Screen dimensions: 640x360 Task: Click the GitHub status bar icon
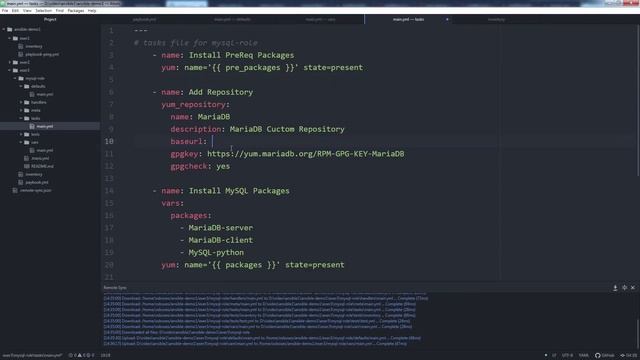pos(604,356)
